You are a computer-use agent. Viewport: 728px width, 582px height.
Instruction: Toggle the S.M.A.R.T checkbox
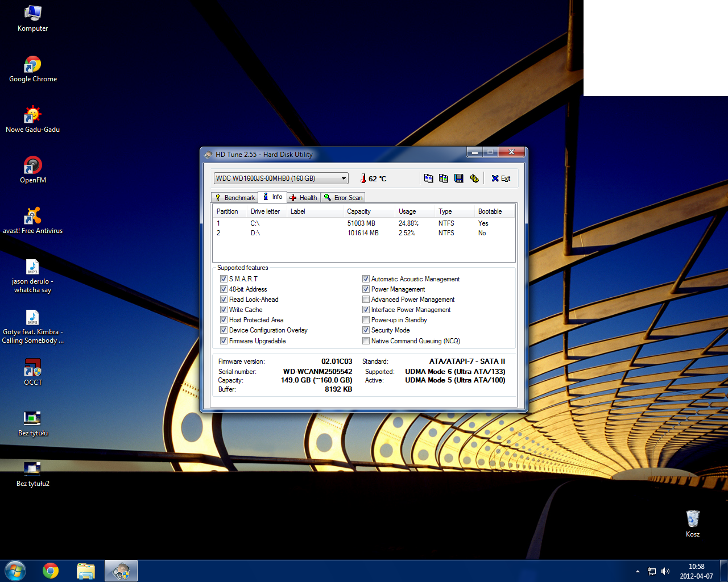point(224,279)
